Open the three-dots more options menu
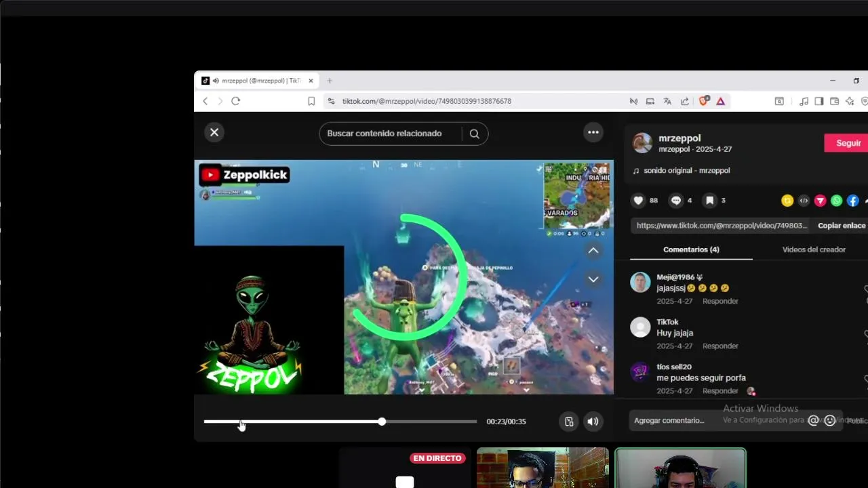The height and width of the screenshot is (488, 868). (x=593, y=132)
